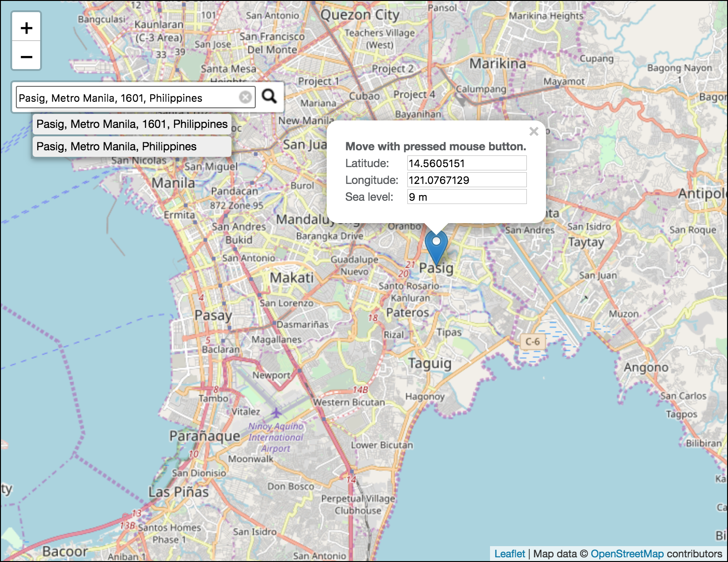
Task: Click the Marikina label on map
Action: coord(497,63)
